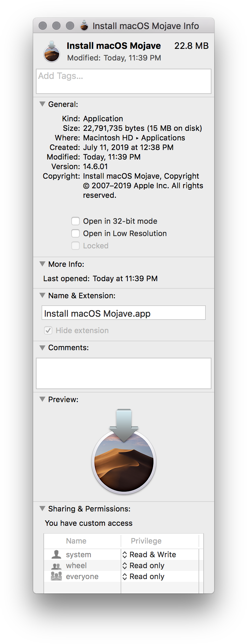The image size is (247, 644).
Task: Collapse the General section triangle
Action: (42, 104)
